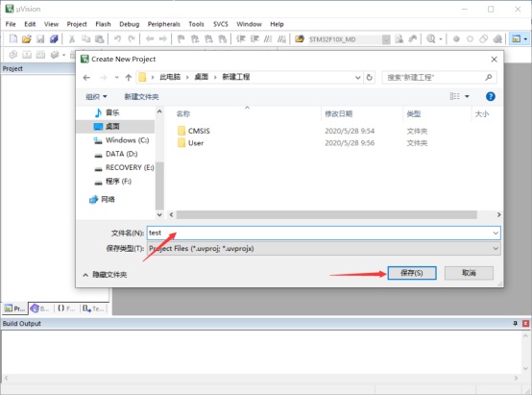This screenshot has height=395, width=532.
Task: Open the Project menu
Action: 77,24
